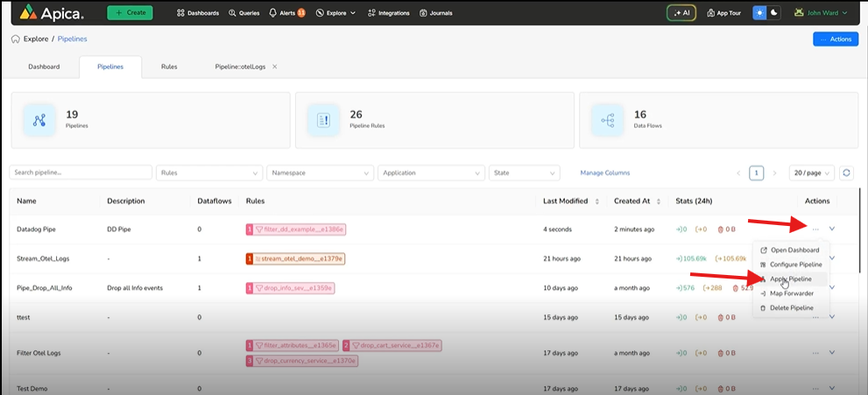Image resolution: width=868 pixels, height=395 pixels.
Task: Click the Pipelines count card icon
Action: pos(39,120)
